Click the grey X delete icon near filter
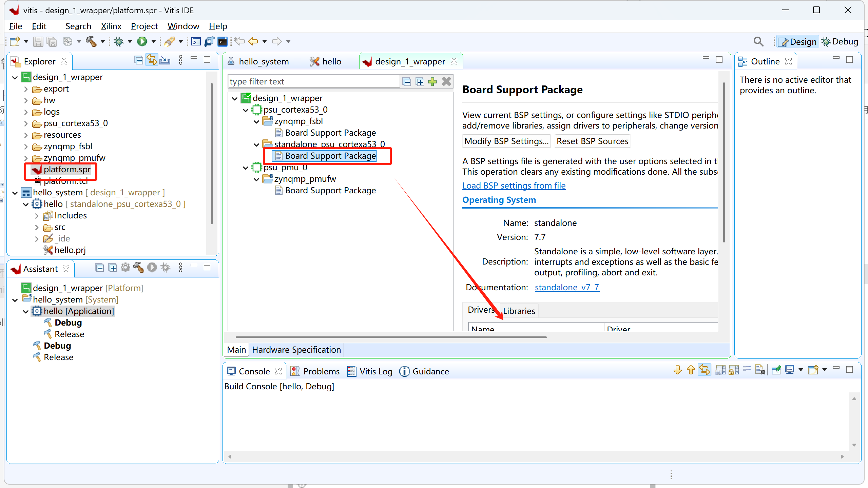Screen dimensions: 868x488 (446, 82)
